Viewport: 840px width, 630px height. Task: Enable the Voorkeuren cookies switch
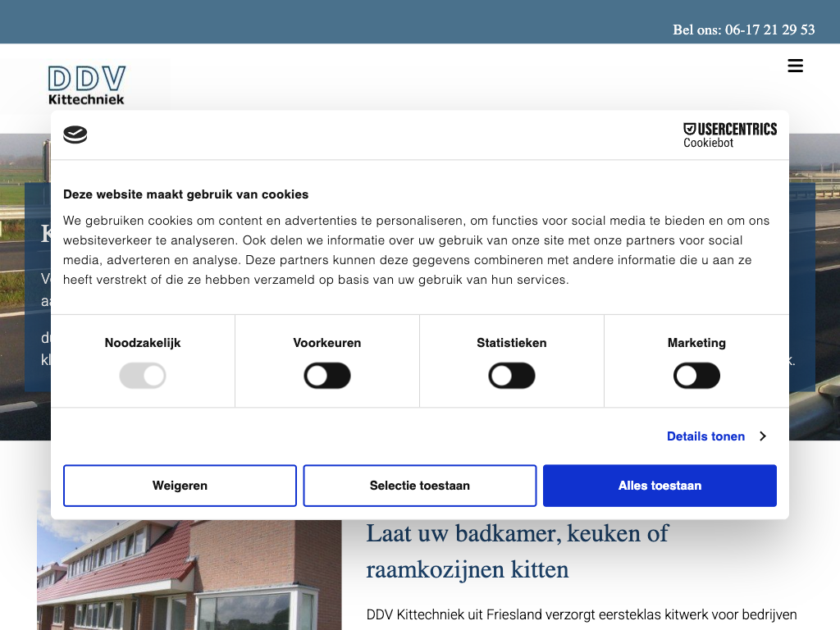327,377
